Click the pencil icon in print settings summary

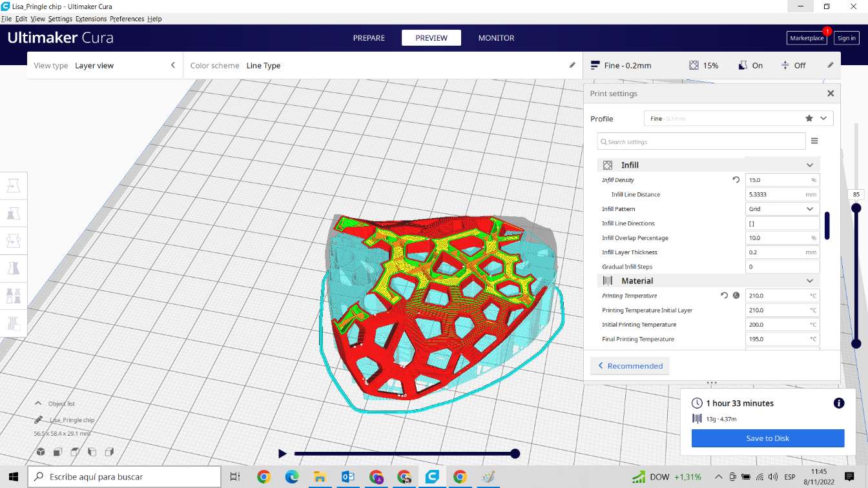click(831, 65)
